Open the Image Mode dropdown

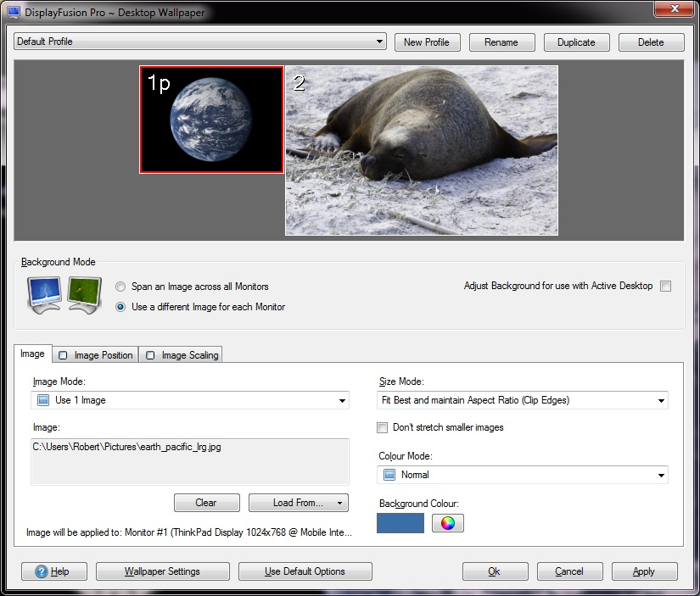click(190, 400)
